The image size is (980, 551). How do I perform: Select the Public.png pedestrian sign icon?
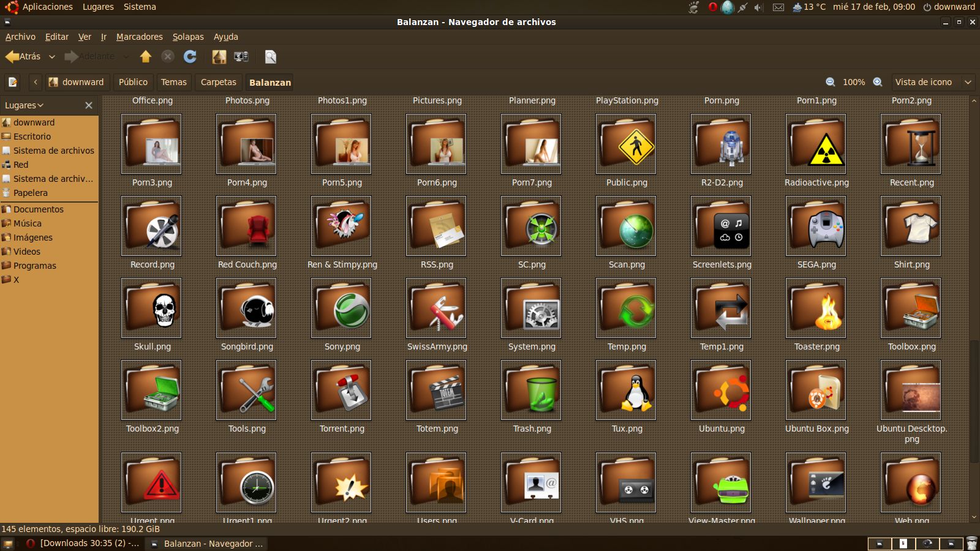coord(627,144)
